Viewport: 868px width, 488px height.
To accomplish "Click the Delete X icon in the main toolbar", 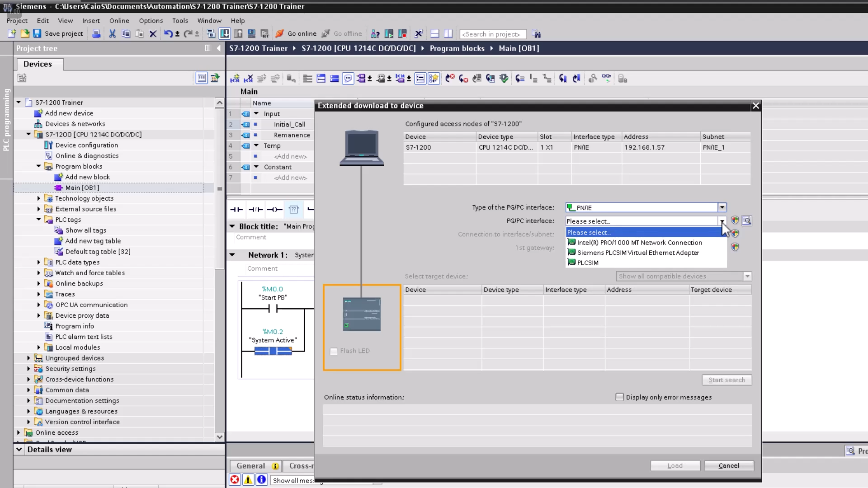I will (153, 33).
